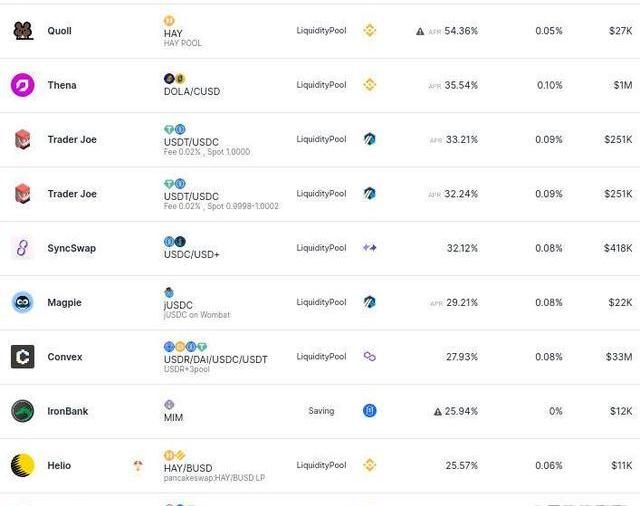The width and height of the screenshot is (640, 506).
Task: Click the Quoll protocol logo
Action: (x=23, y=31)
